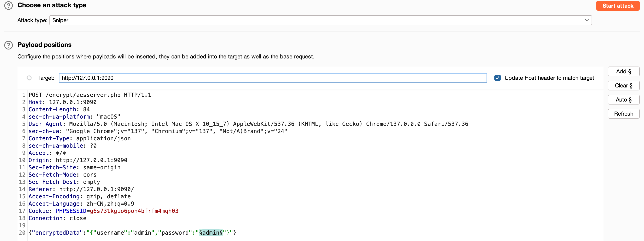The width and height of the screenshot is (644, 241).
Task: Click the Sec-Fetch-Mode: cors line
Action: coord(62,175)
